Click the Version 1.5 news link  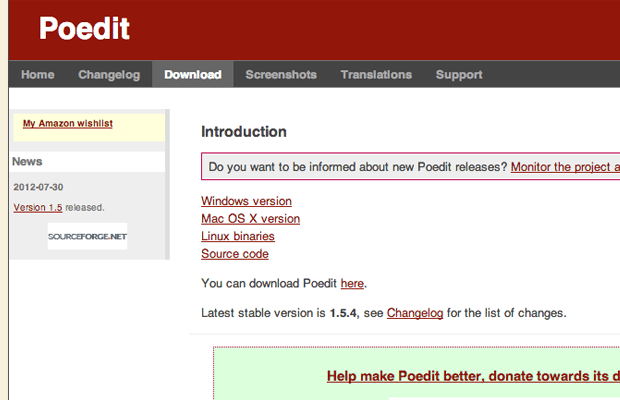(x=38, y=207)
